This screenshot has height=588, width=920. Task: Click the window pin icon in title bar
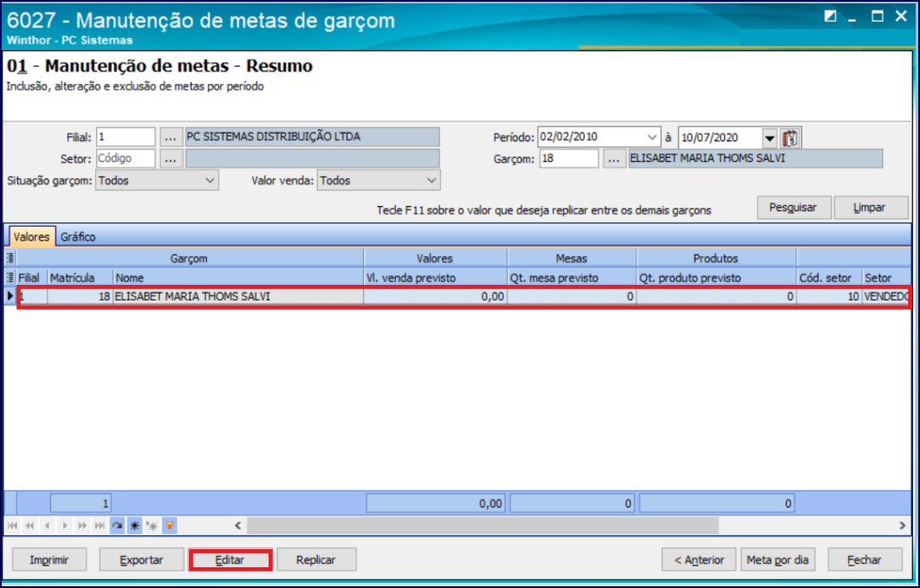pyautogui.click(x=830, y=16)
